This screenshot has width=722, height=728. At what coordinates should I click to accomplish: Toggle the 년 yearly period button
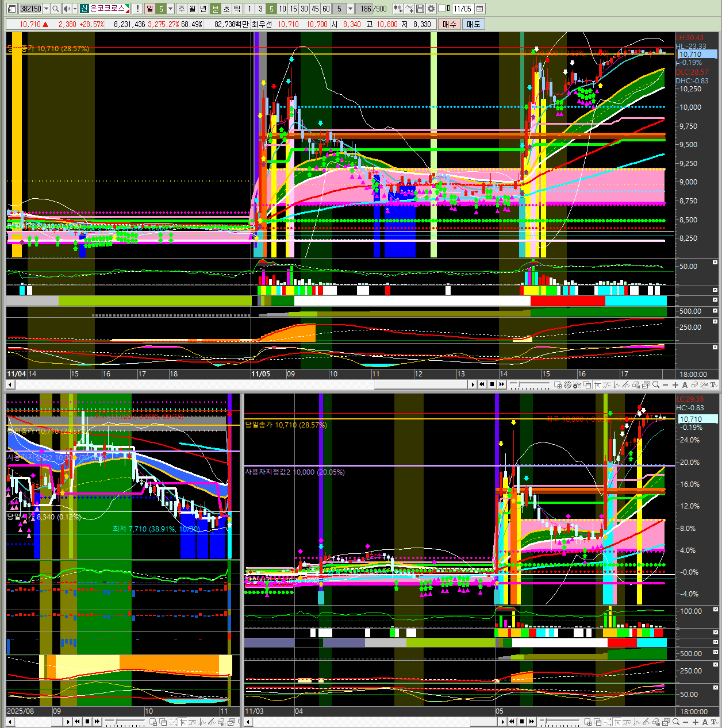[203, 9]
